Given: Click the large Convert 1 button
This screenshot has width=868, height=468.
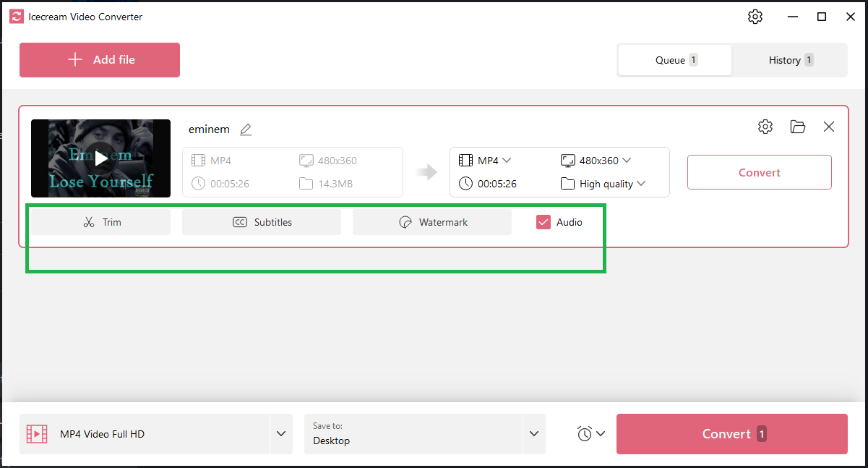Looking at the screenshot, I should 732,434.
